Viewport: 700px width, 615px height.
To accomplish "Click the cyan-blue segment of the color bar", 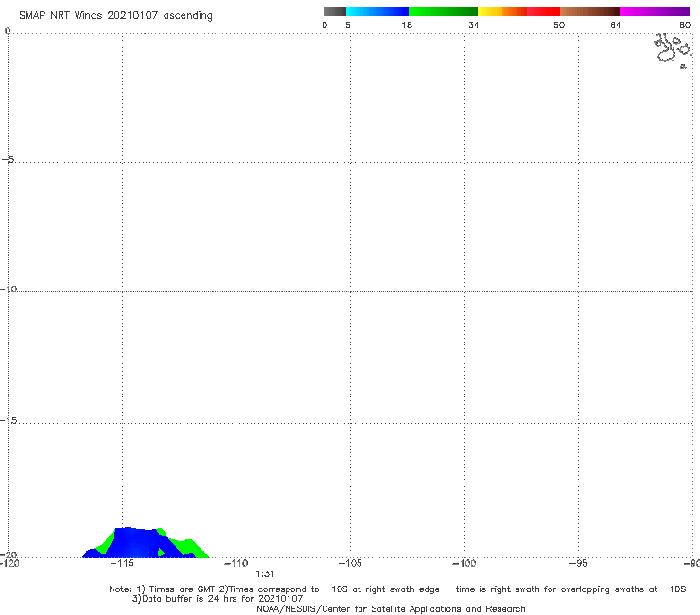I will click(x=377, y=11).
